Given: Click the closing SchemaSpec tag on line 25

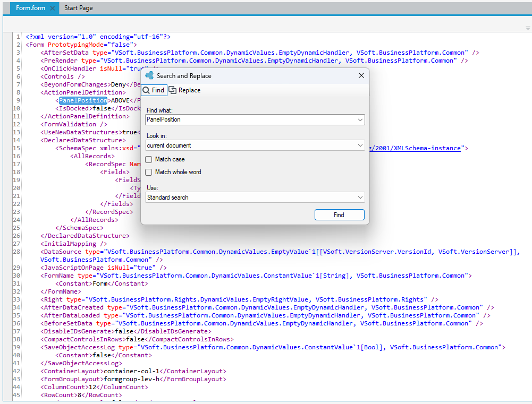Looking at the screenshot, I should click(79, 228).
